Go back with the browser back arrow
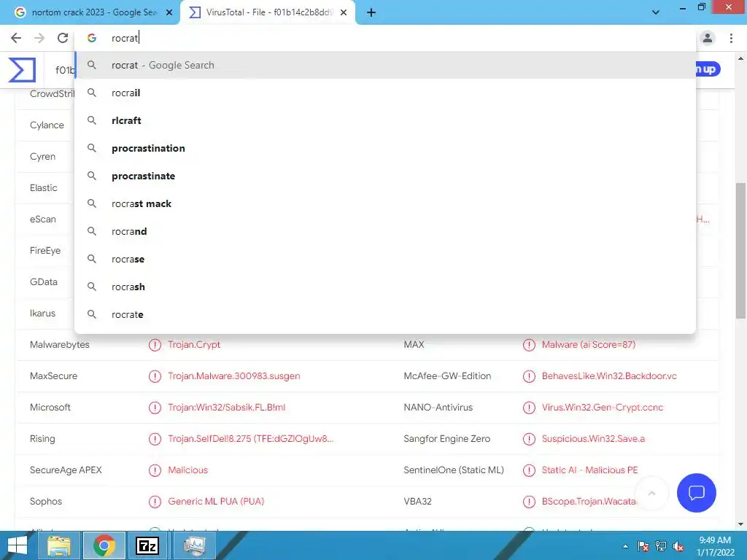 point(16,38)
